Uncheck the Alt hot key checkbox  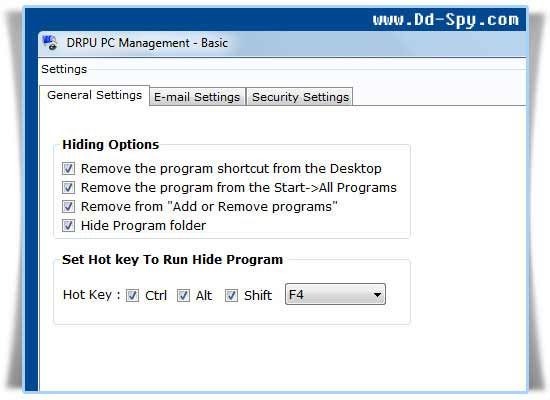tap(183, 295)
